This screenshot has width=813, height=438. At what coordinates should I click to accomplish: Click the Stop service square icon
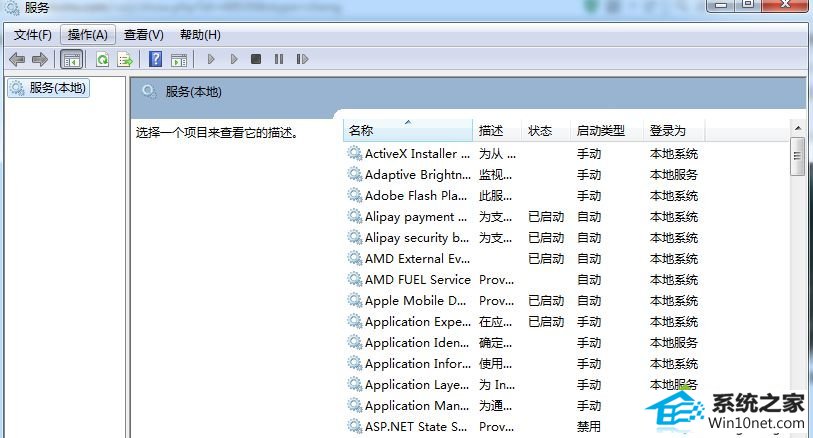coord(256,59)
